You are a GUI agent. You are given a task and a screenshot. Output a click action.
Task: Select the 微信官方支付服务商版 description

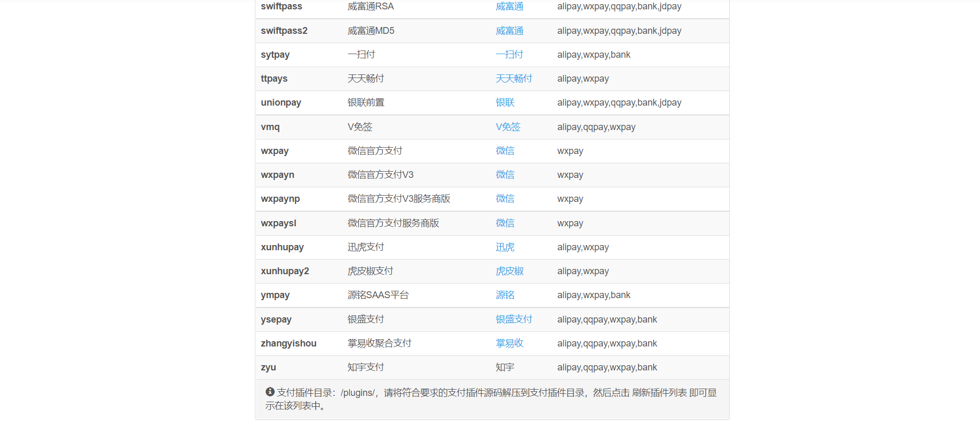(x=393, y=223)
